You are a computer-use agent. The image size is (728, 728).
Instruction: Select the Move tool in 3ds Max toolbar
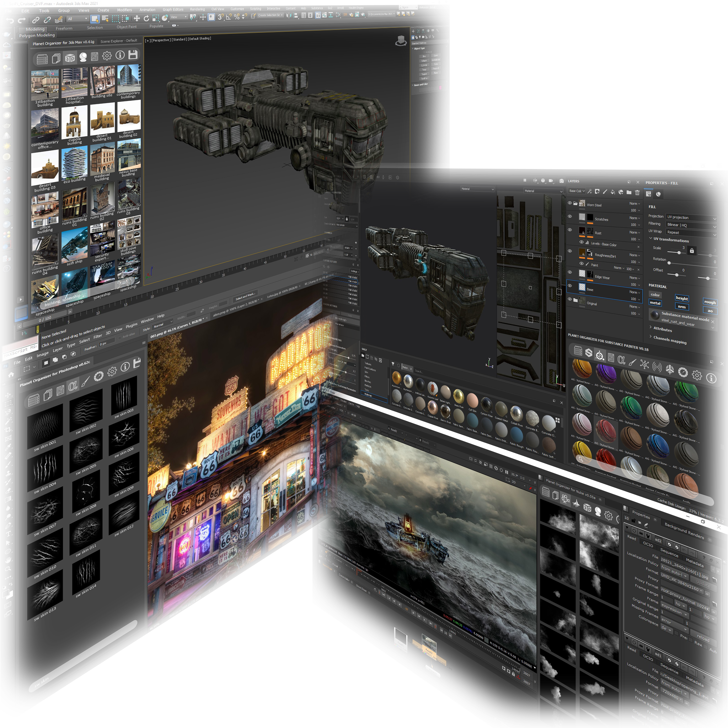[137, 18]
